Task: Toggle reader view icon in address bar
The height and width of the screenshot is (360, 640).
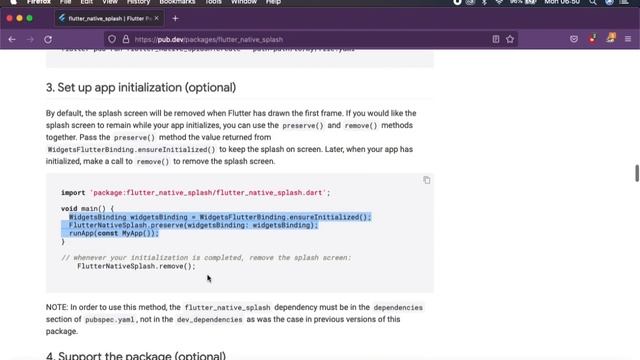Action: 496,39
